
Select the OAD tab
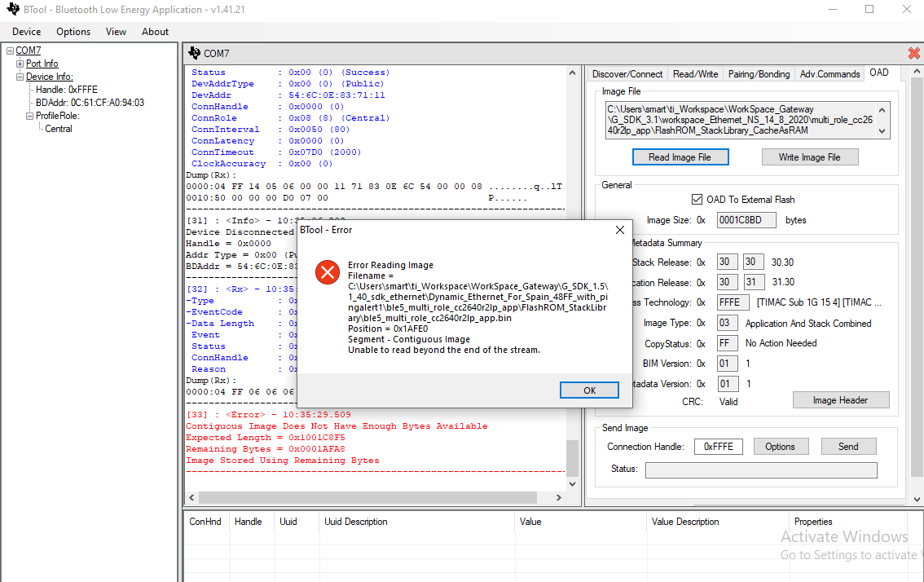point(878,73)
